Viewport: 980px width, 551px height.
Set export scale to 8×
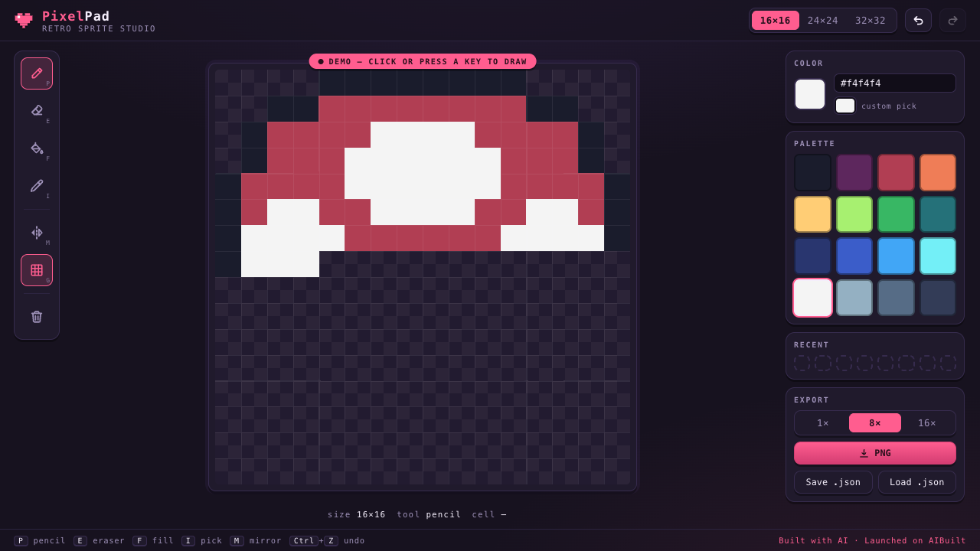coord(875,423)
